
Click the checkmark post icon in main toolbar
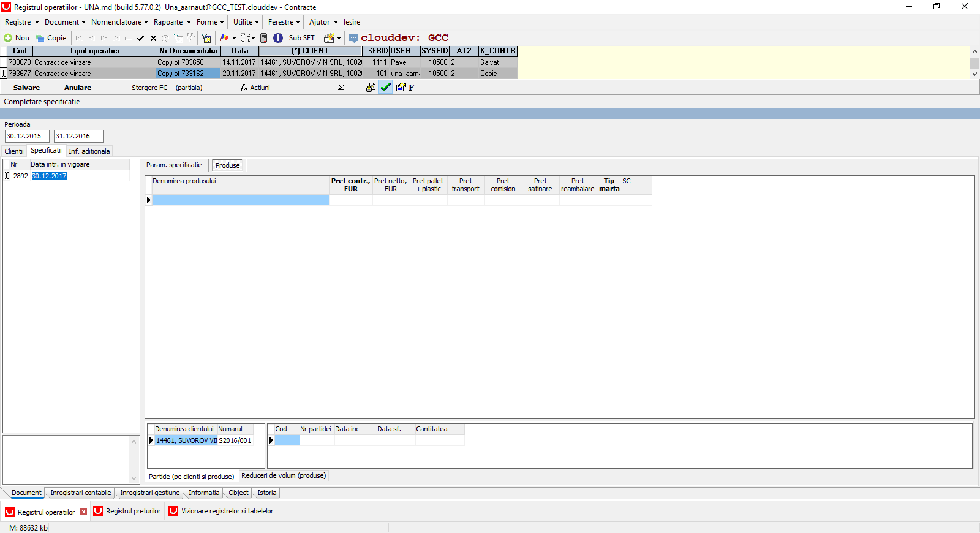click(141, 38)
